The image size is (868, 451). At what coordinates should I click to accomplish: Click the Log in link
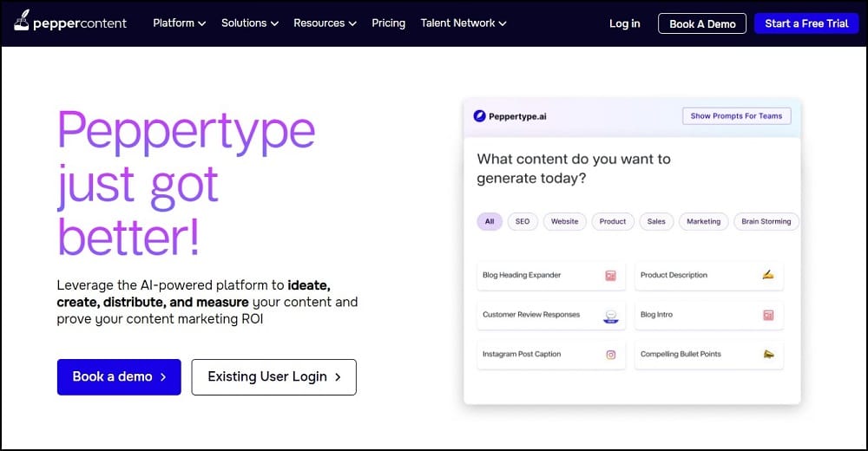tap(624, 23)
